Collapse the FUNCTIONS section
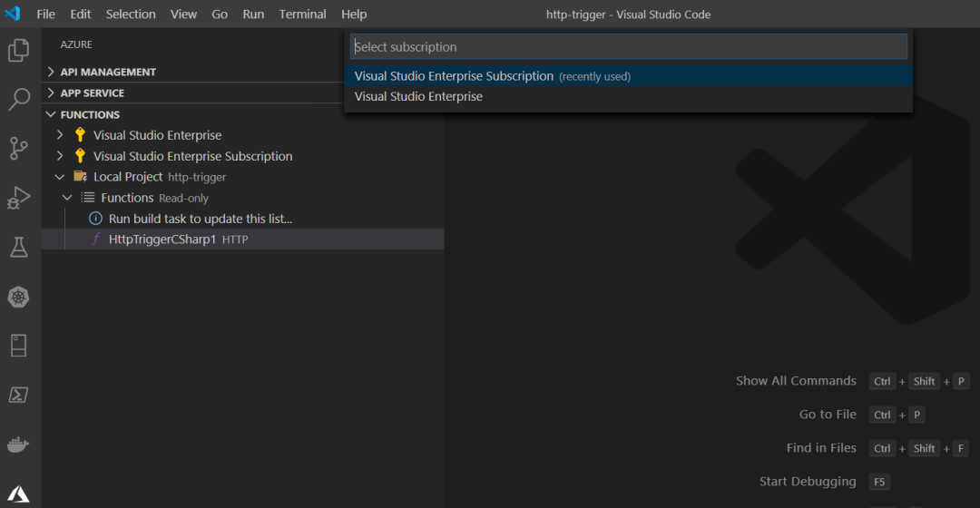 [x=51, y=115]
